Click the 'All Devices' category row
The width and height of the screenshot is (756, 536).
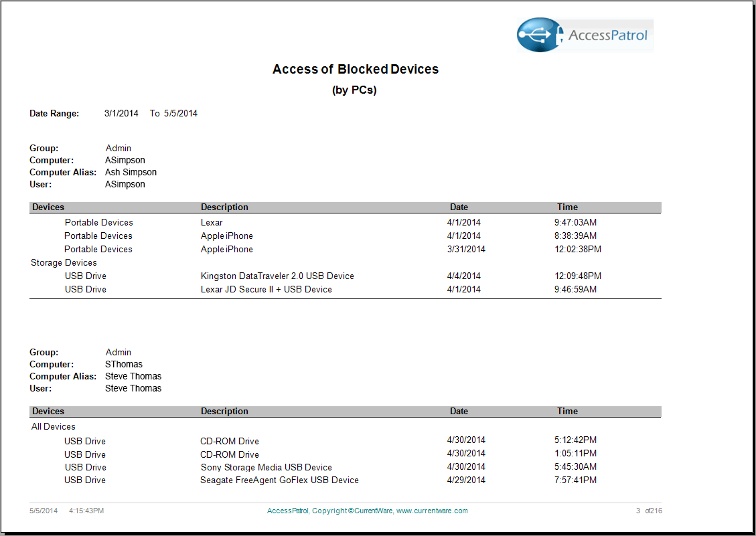pyautogui.click(x=54, y=427)
